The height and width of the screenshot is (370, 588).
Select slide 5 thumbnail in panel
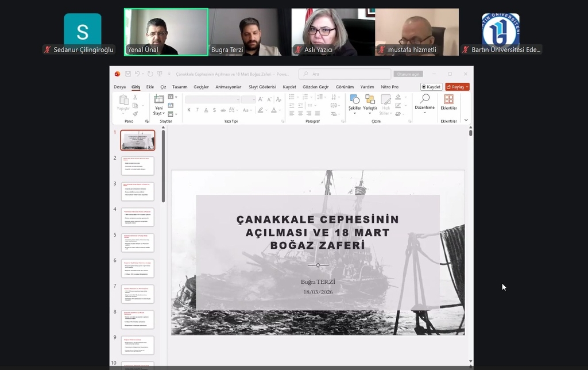137,242
